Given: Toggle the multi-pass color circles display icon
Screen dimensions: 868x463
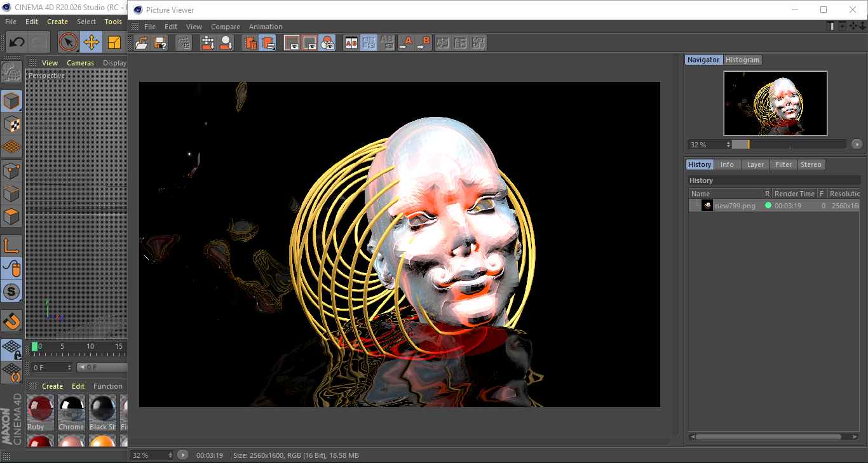Looking at the screenshot, I should point(327,43).
